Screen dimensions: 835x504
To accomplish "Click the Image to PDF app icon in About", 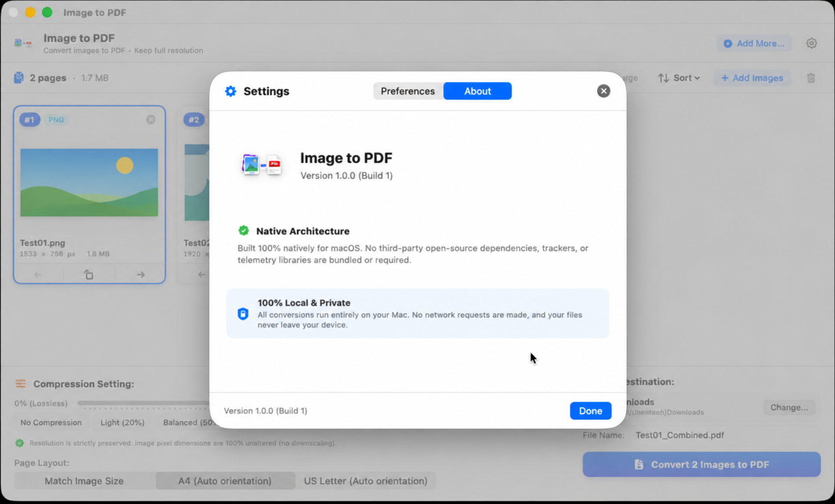I will click(x=261, y=165).
